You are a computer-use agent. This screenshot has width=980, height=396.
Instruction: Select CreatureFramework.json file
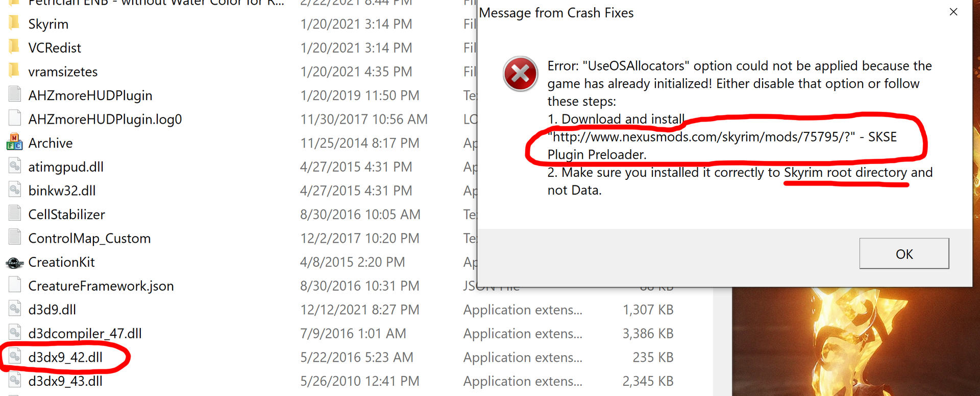point(101,286)
